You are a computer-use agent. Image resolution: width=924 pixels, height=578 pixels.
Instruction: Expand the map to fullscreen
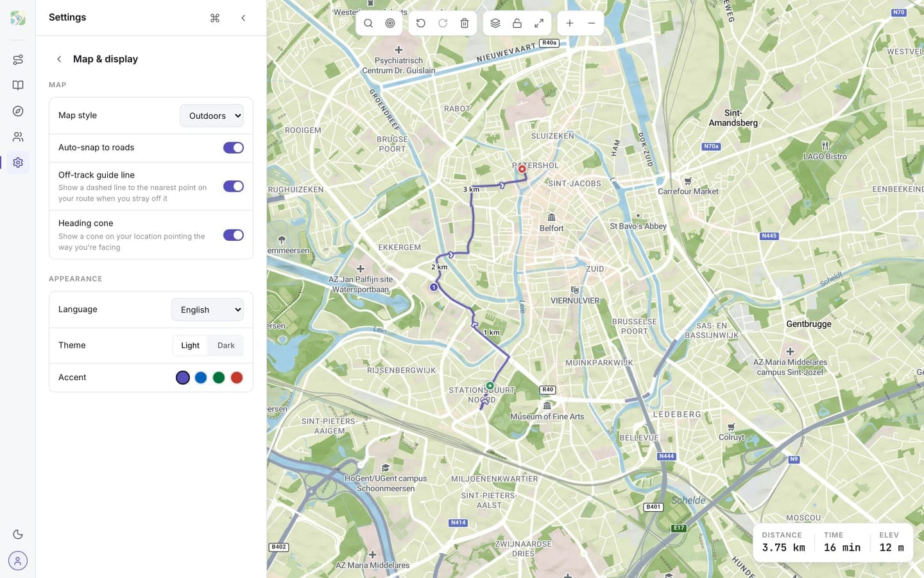[x=539, y=23]
